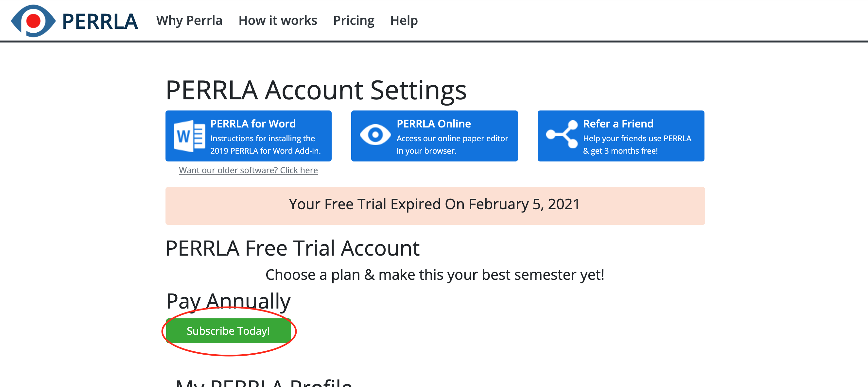The image size is (868, 387).
Task: Select the free trial expired notification banner
Action: click(x=435, y=204)
